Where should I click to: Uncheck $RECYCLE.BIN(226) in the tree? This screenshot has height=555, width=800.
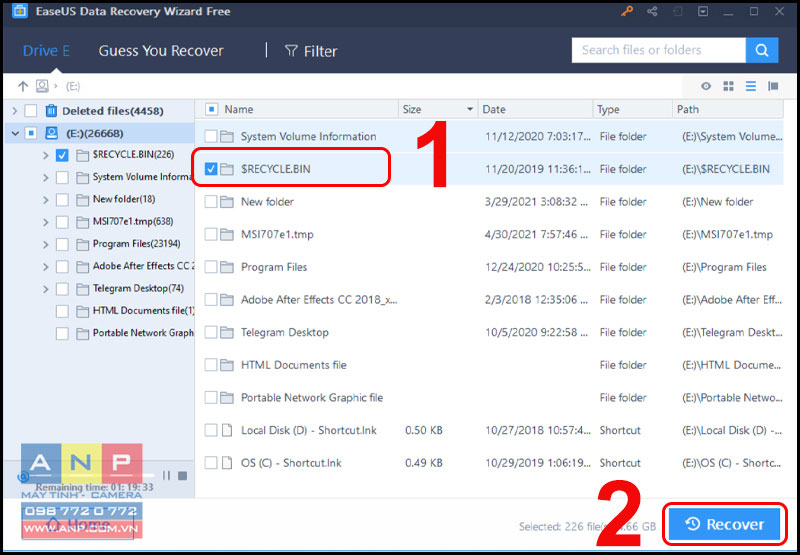[x=62, y=156]
